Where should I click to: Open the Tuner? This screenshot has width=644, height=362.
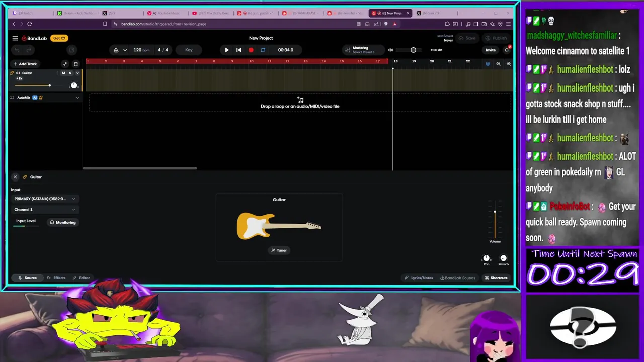pyautogui.click(x=279, y=250)
